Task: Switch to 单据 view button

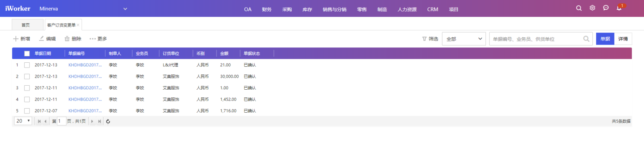Action: 605,39
